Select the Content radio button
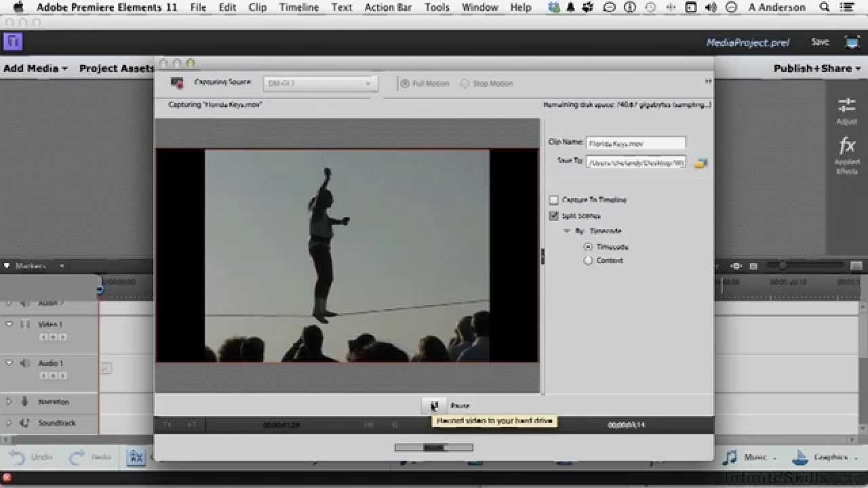Screen dimensions: 868x488 point(588,260)
